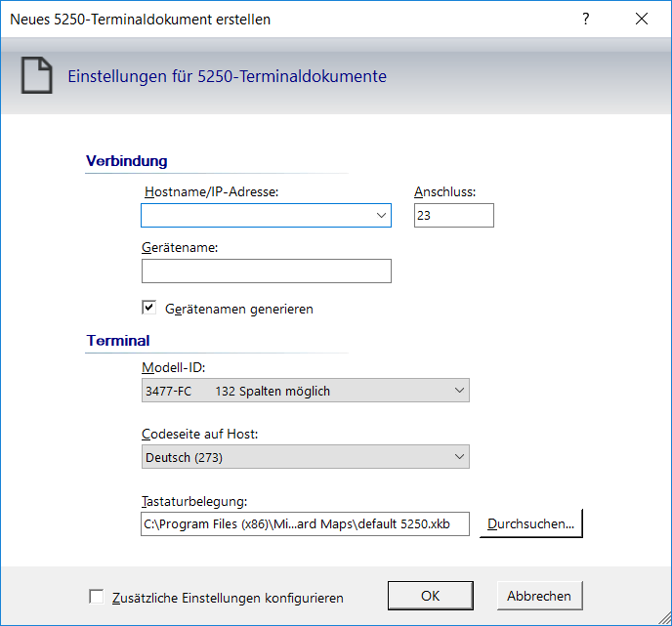Uncheck the Gerätenamen generieren checkbox
Screen dimensions: 672x626
pyautogui.click(x=149, y=308)
